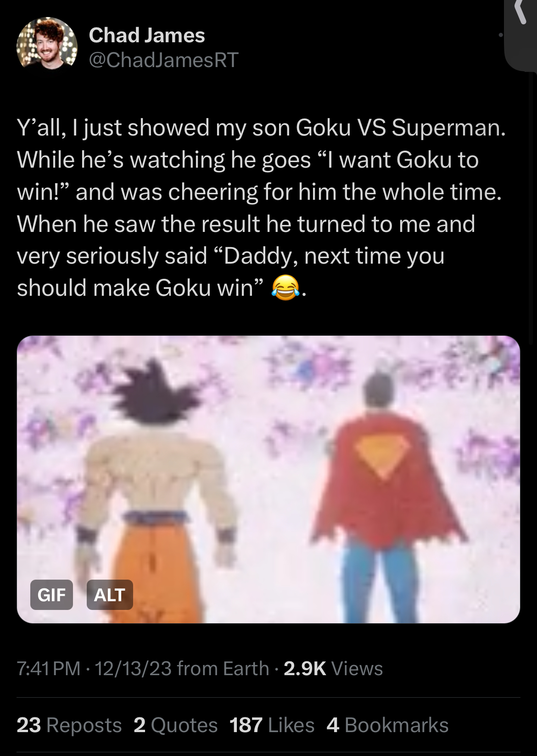
Task: Tap the laughing-crying emoji in the tweet
Action: 285,288
